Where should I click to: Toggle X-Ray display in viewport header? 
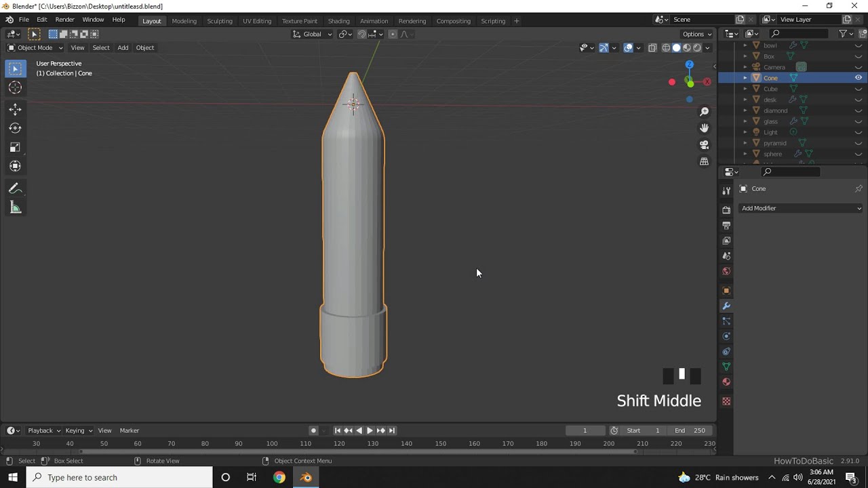pyautogui.click(x=652, y=47)
